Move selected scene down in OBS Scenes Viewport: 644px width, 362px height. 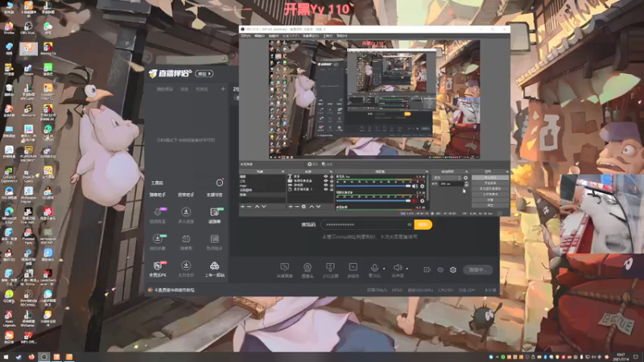[264, 207]
